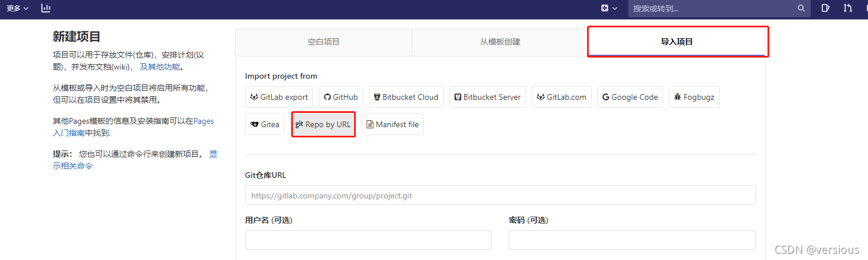Click the 密码 (可选) input field

[632, 240]
